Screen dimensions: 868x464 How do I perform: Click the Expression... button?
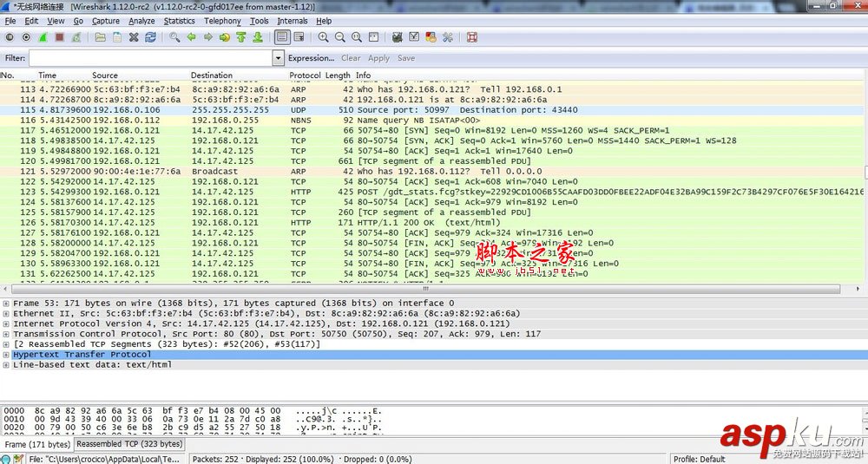coord(311,58)
